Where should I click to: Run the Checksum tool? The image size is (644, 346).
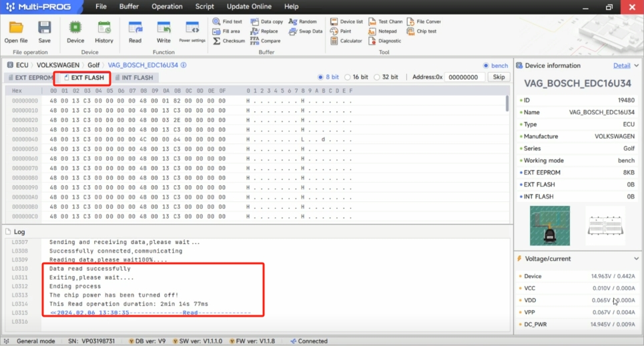tap(229, 41)
